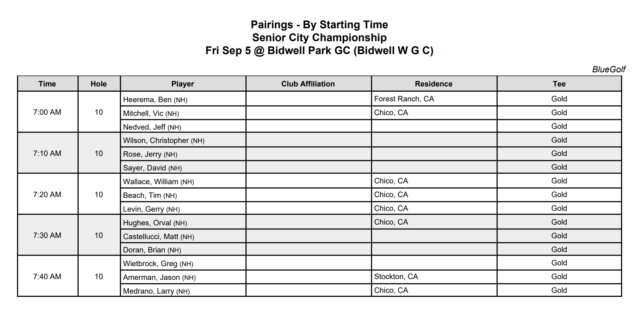This screenshot has height=311, width=644.
Task: Click Stockton, CA residence cell
Action: (x=396, y=277)
